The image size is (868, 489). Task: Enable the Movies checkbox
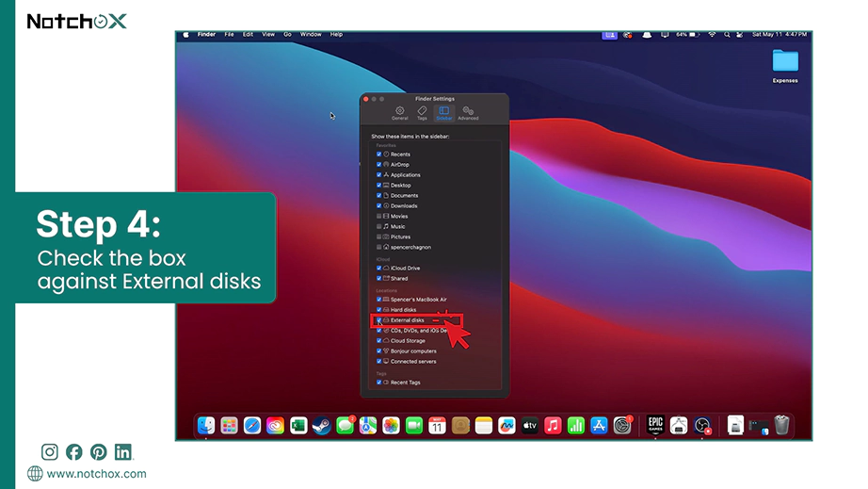(x=379, y=217)
